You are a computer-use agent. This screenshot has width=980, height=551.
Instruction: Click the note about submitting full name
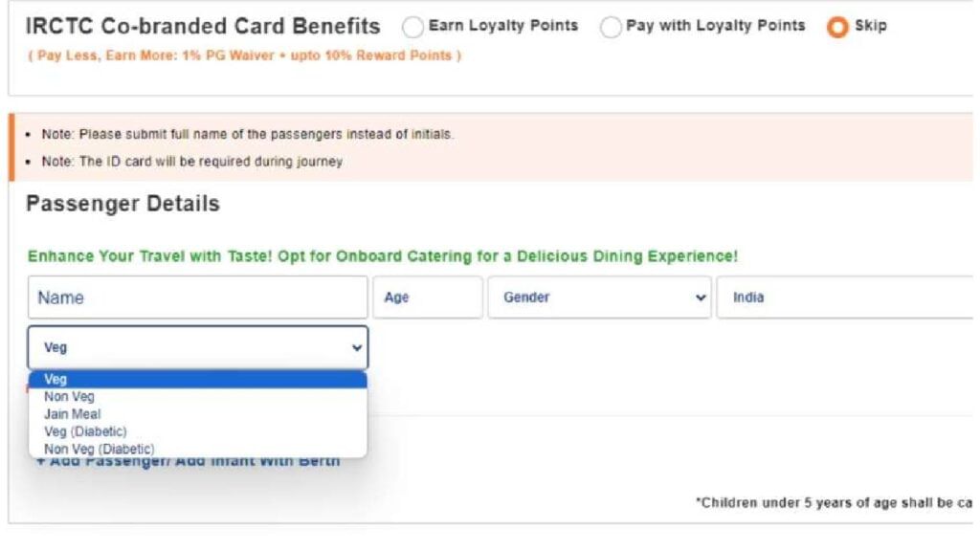pos(248,135)
